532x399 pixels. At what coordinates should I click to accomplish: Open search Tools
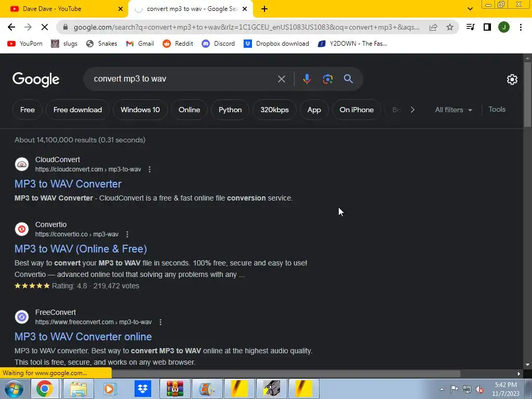[x=497, y=109]
